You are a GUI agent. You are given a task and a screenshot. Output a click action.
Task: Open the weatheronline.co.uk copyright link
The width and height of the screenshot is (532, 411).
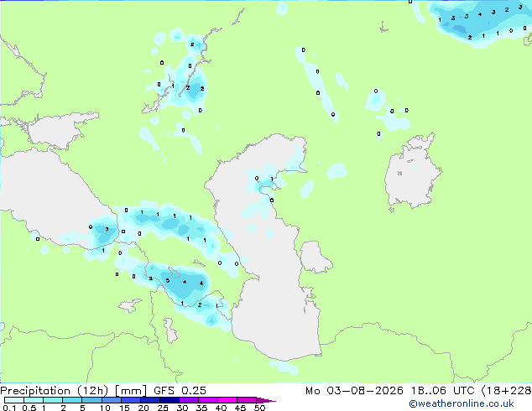[461, 403]
